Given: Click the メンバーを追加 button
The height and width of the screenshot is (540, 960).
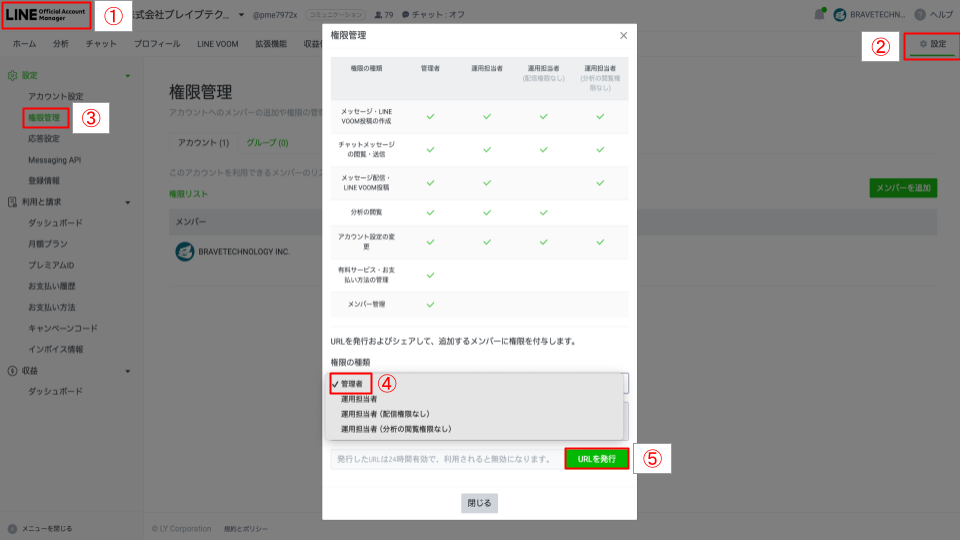Looking at the screenshot, I should click(903, 188).
